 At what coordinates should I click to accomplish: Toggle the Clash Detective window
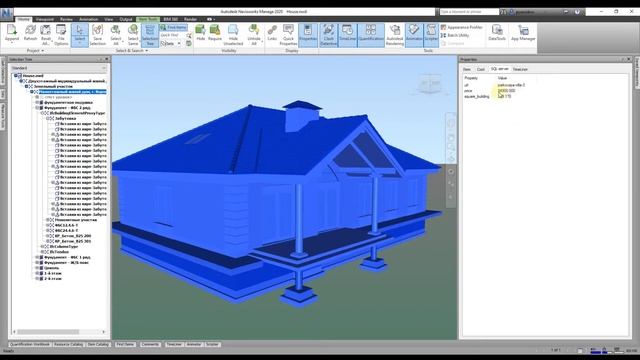click(x=329, y=35)
